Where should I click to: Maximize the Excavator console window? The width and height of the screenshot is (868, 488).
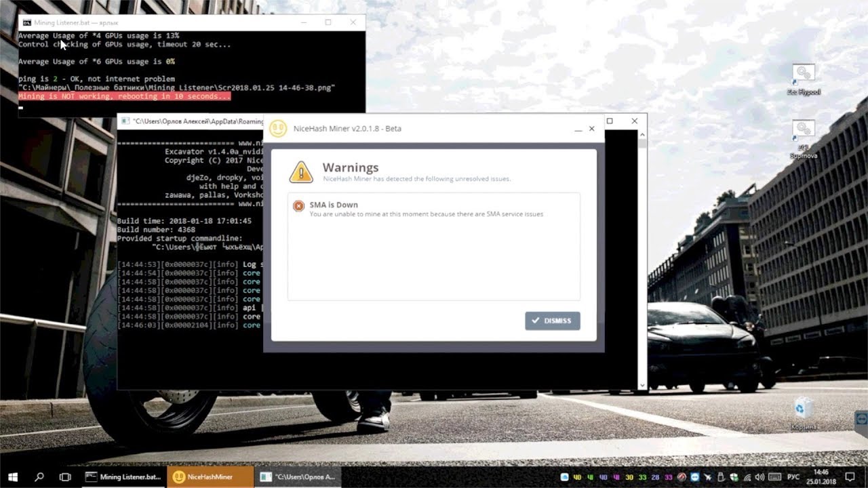(x=610, y=121)
